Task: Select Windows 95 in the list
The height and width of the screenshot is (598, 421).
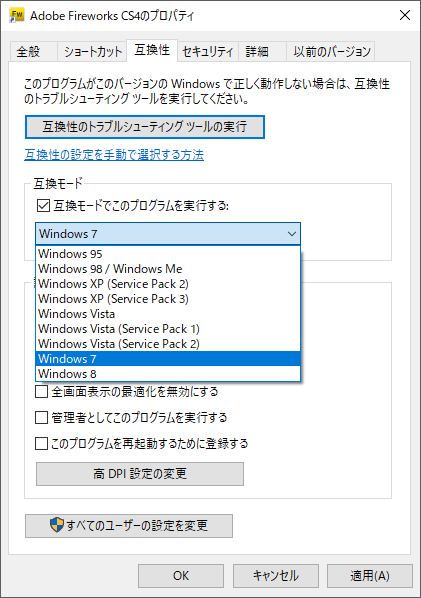Action: (168, 254)
